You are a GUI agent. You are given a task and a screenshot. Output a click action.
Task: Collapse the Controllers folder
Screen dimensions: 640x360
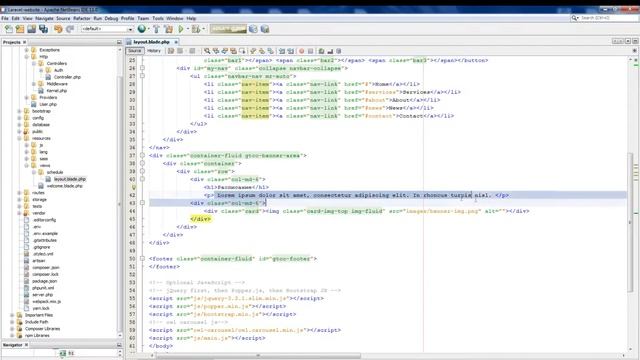[x=34, y=63]
